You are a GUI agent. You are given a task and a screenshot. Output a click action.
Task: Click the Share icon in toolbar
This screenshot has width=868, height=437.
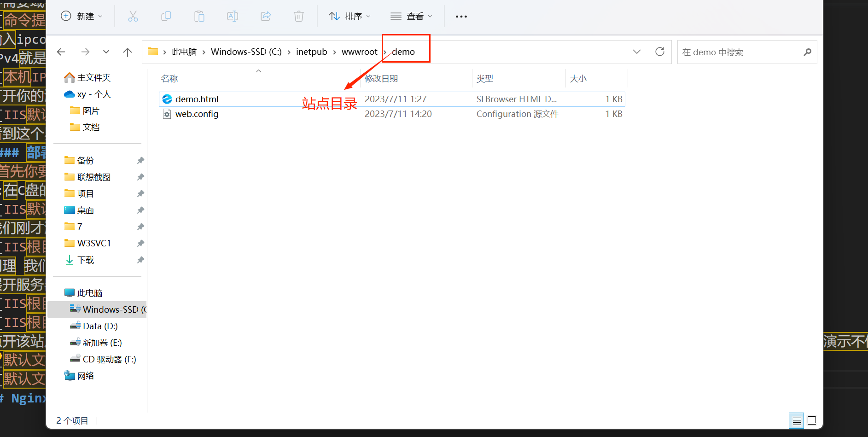pos(266,17)
